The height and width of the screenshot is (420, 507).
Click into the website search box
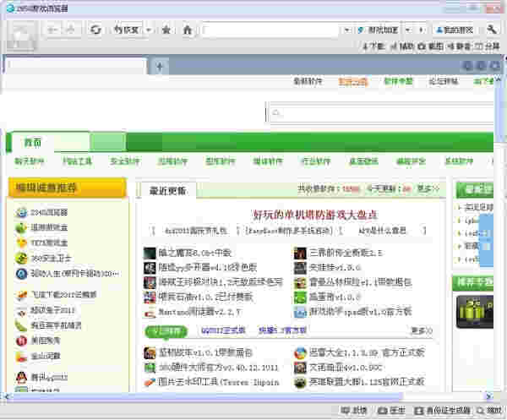[382, 112]
